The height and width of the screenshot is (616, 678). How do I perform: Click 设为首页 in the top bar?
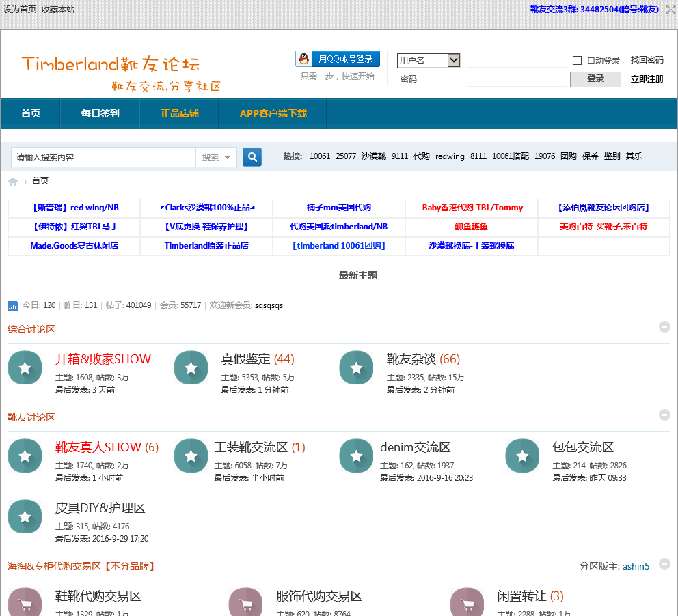(x=20, y=10)
